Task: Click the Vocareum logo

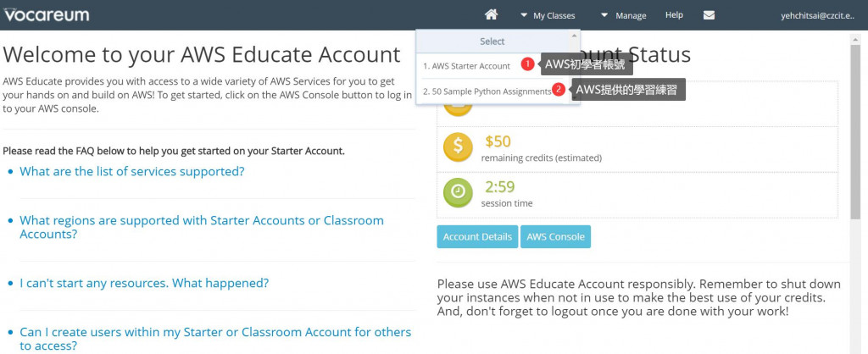Action: coord(46,14)
